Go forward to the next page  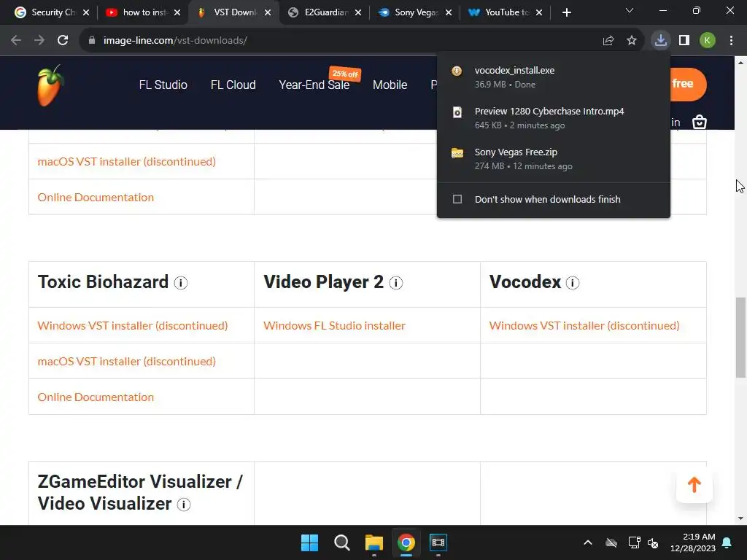(39, 41)
